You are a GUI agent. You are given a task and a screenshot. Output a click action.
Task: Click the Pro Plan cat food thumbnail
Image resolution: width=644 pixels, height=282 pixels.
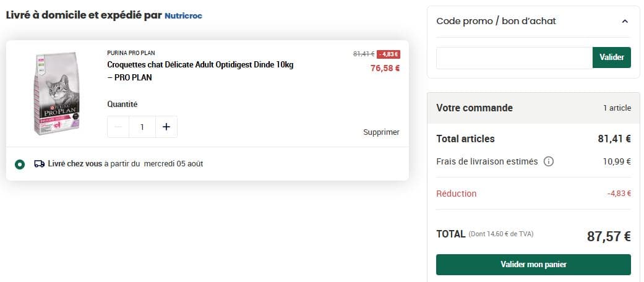coord(56,93)
